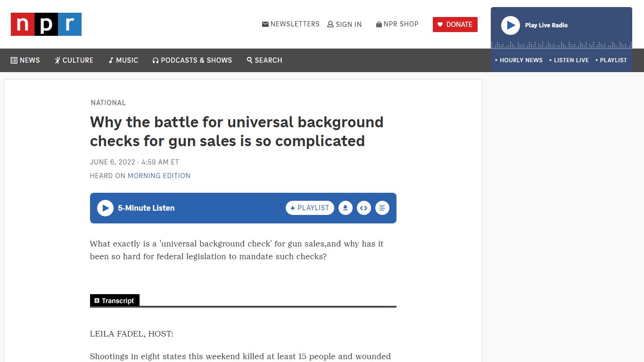Screen dimensions: 644x362
Task: Open the Newsletters link in the header
Action: tap(291, 24)
